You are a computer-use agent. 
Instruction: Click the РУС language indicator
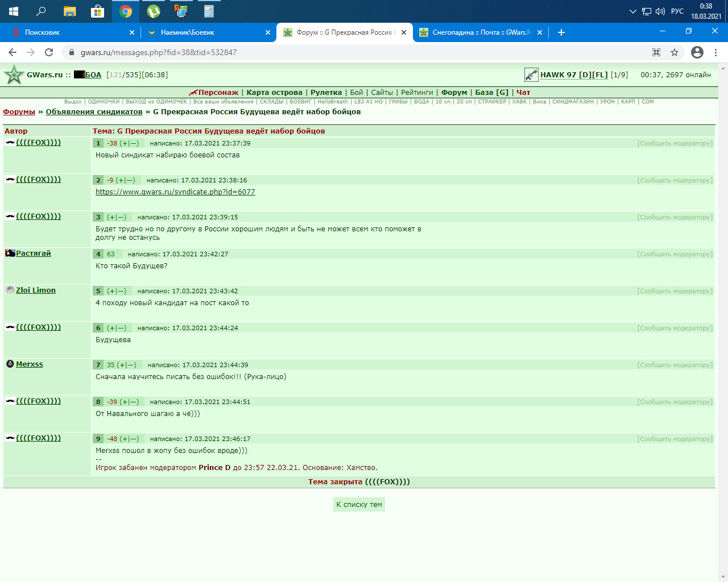click(x=677, y=11)
